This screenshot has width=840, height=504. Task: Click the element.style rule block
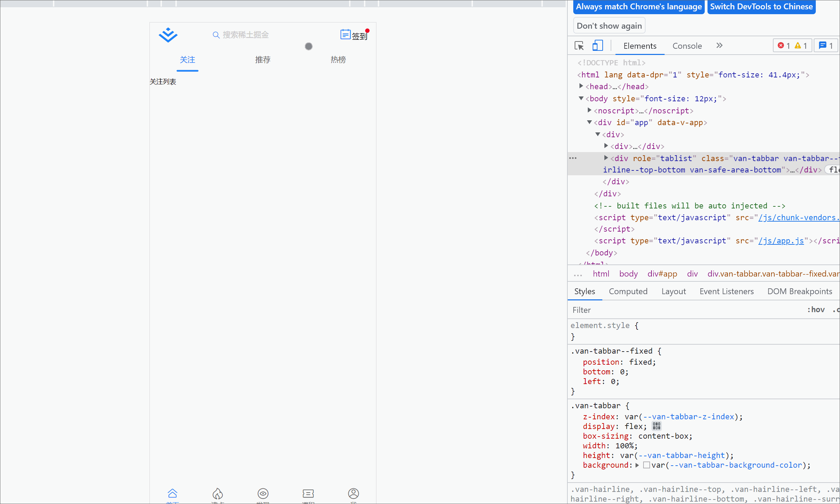[x=704, y=331]
